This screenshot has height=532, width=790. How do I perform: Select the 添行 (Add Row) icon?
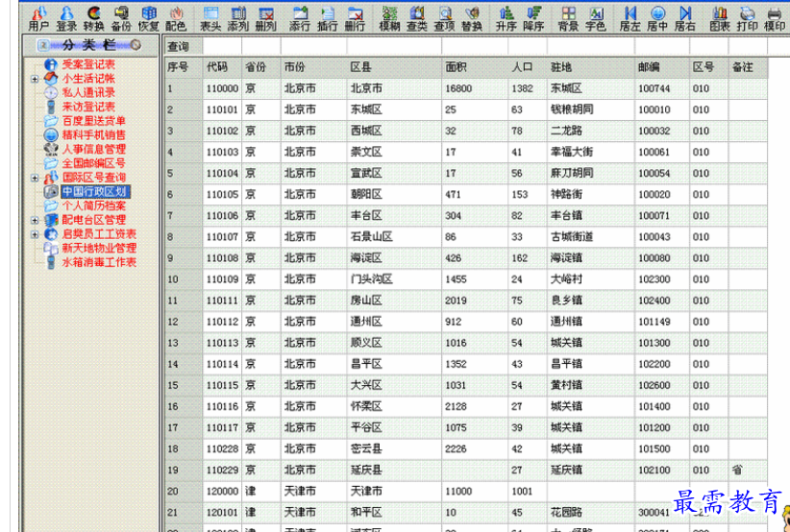pos(300,17)
